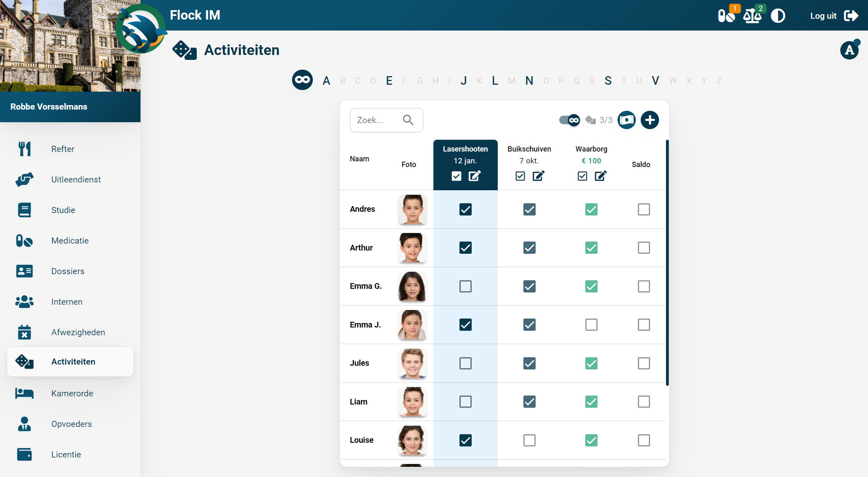Check all for Buikschuiven column header
The height and width of the screenshot is (477, 868).
pos(520,176)
